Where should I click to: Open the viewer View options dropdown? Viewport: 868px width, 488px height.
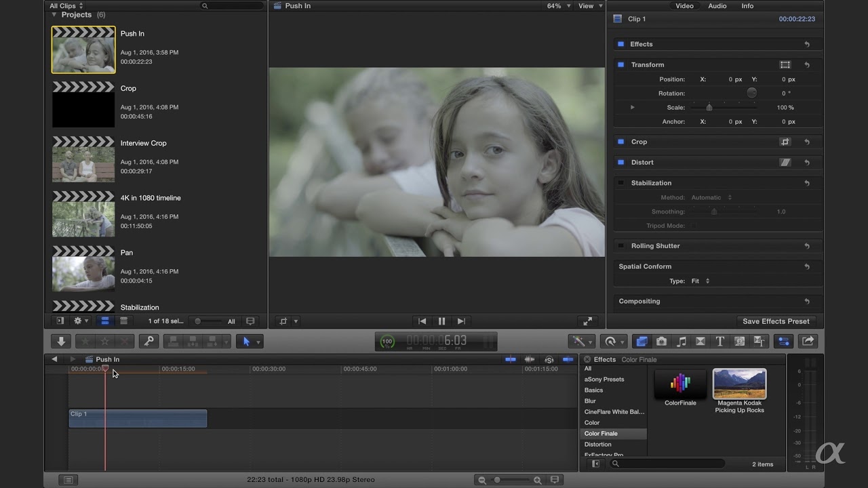[x=590, y=5]
